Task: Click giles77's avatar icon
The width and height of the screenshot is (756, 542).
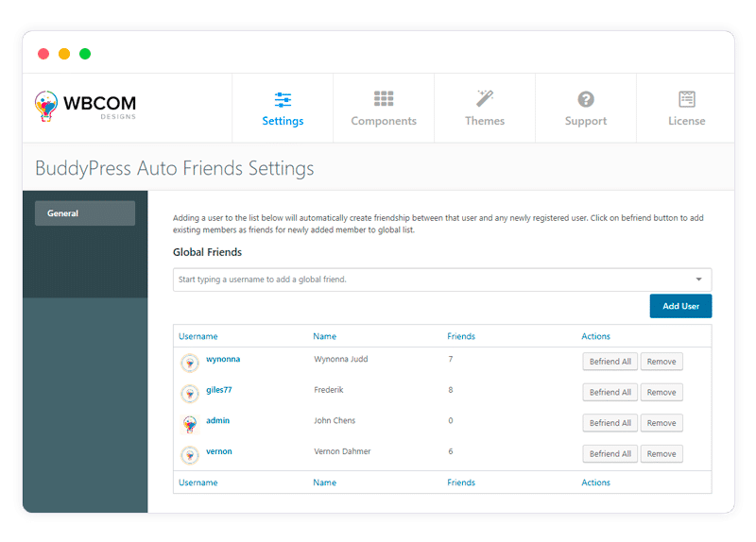Action: [x=190, y=393]
